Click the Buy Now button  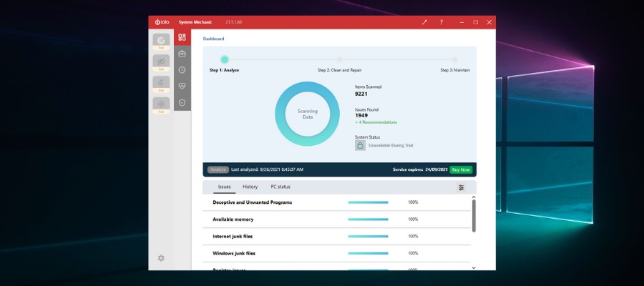click(461, 169)
